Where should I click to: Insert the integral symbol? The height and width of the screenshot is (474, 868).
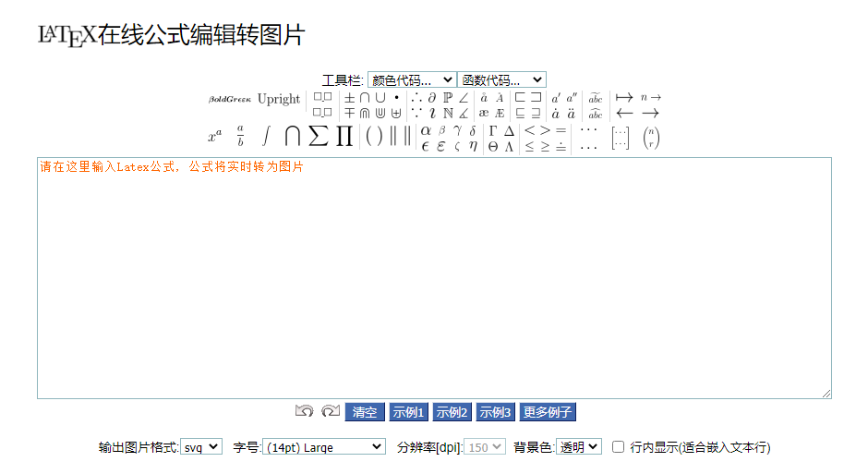click(266, 136)
